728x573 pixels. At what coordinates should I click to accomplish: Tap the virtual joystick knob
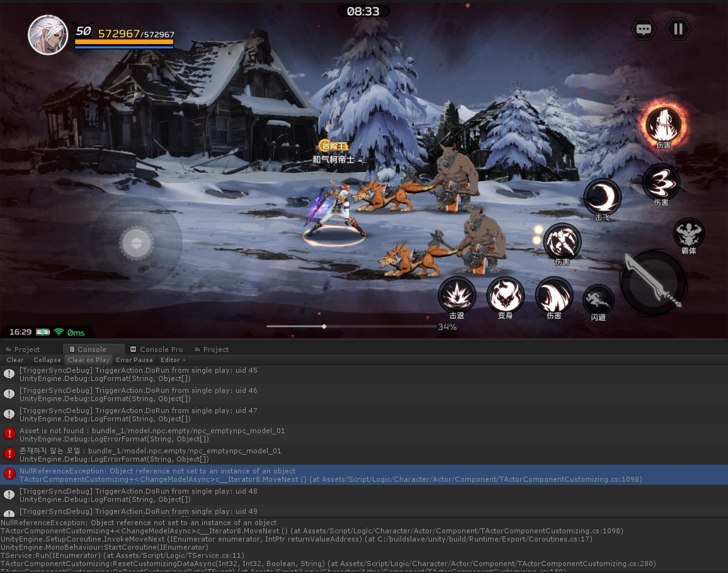(x=136, y=243)
